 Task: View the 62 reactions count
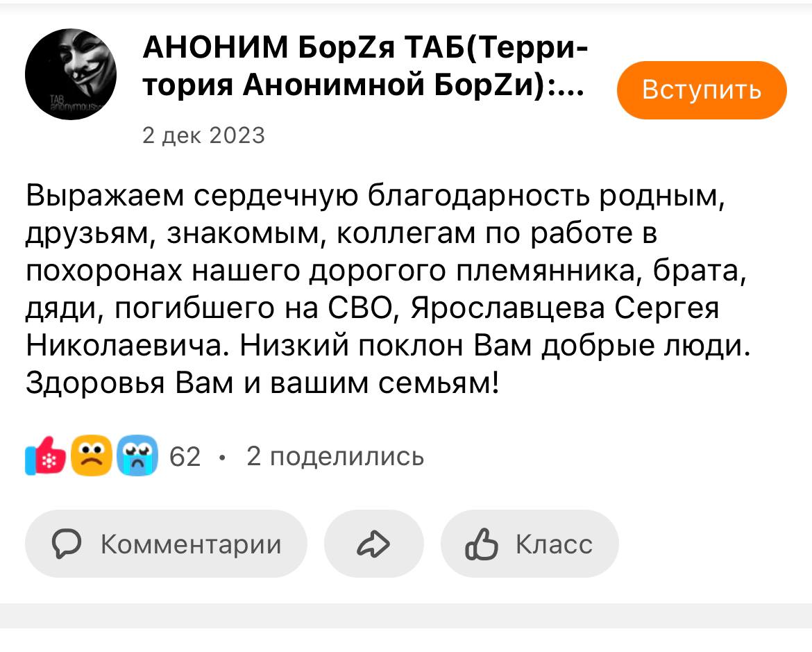click(x=185, y=457)
